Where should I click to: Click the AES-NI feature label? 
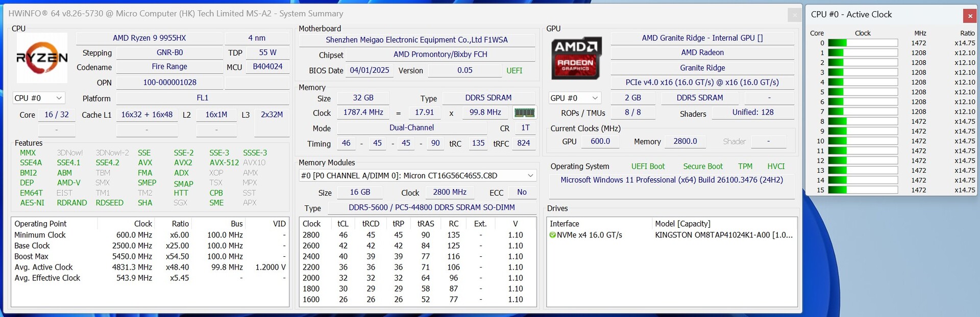32,203
